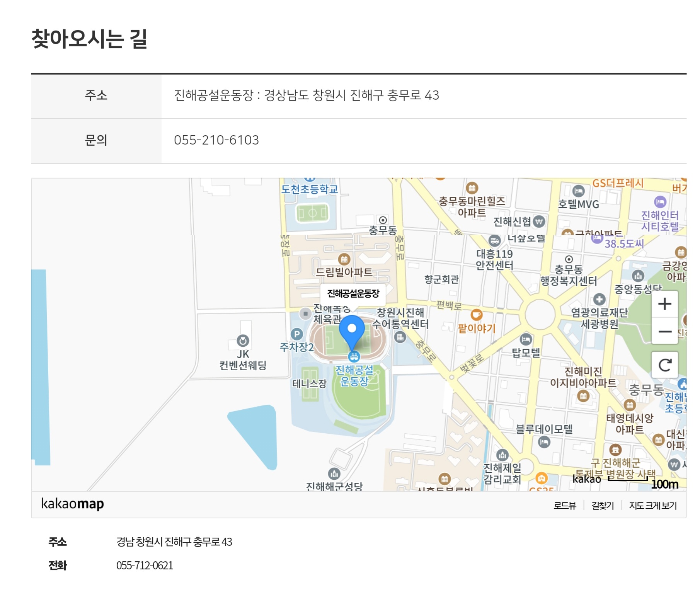700x591 pixels.
Task: Click the 드림빌아파트 apartment icon
Action: 344,259
